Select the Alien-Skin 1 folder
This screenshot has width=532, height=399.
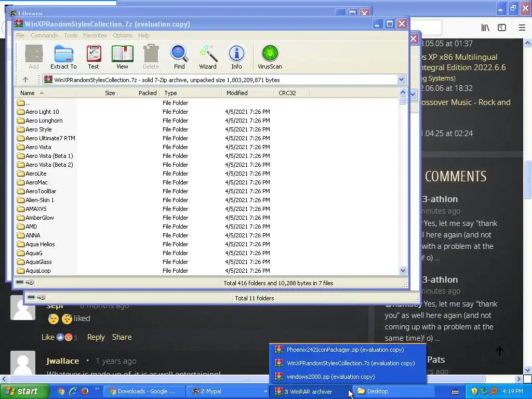click(x=36, y=200)
